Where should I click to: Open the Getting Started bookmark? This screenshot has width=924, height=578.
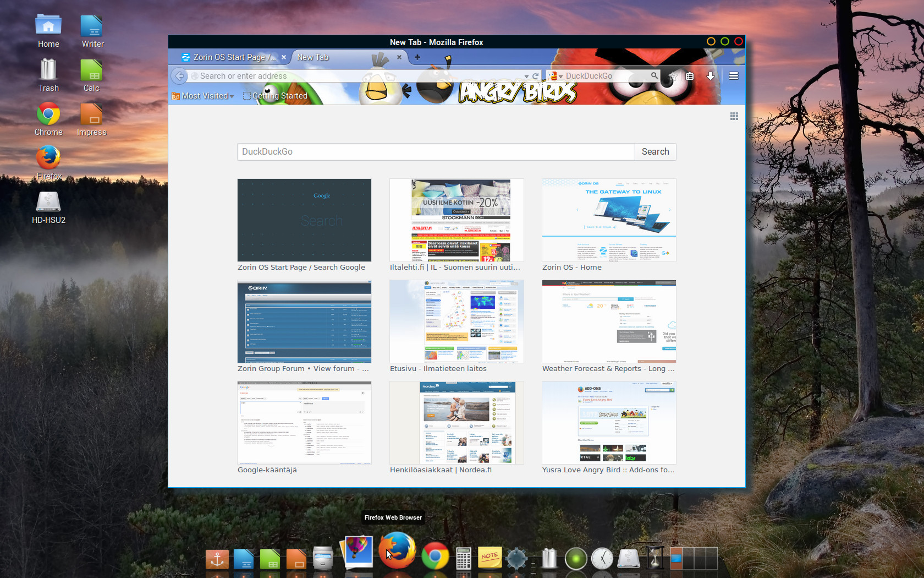point(275,96)
